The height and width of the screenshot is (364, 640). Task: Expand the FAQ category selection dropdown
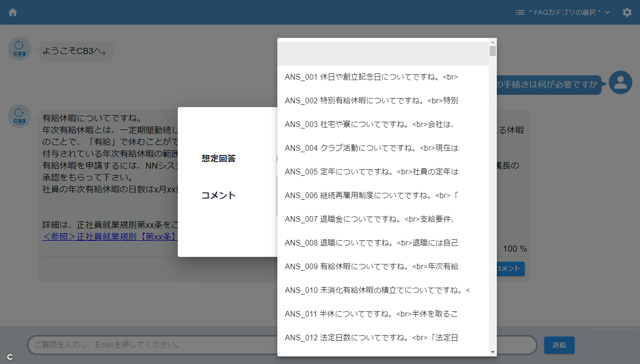click(569, 12)
